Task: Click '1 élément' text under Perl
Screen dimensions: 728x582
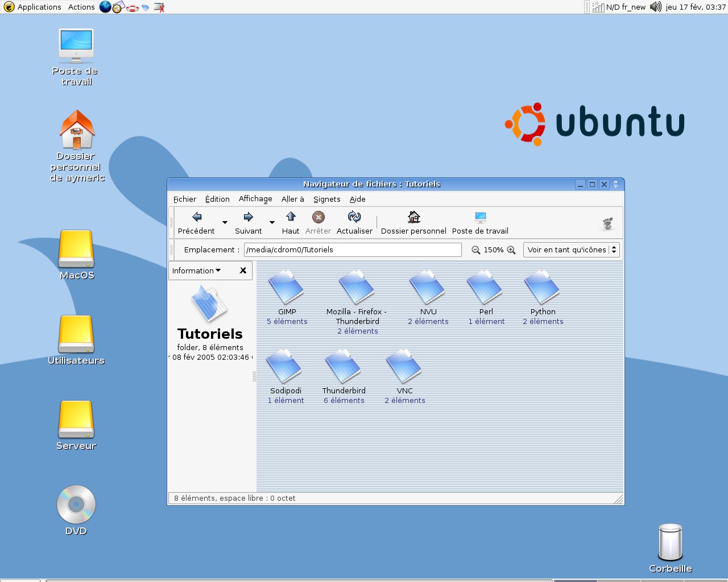Action: [486, 322]
